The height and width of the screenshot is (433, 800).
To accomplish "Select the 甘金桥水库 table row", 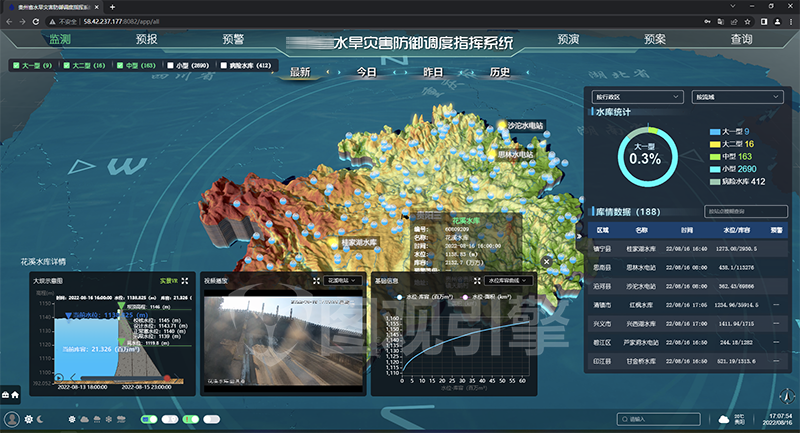I will 687,361.
